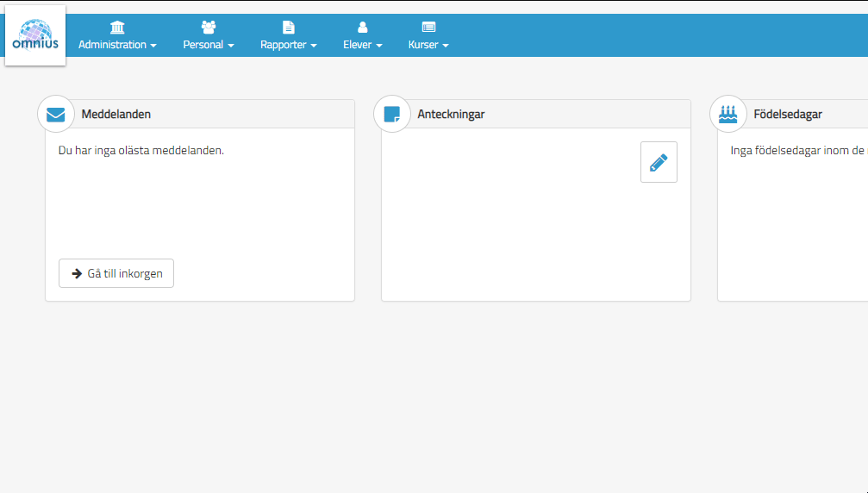Expand the Personal dropdown arrow
The height and width of the screenshot is (493, 868).
(x=231, y=46)
